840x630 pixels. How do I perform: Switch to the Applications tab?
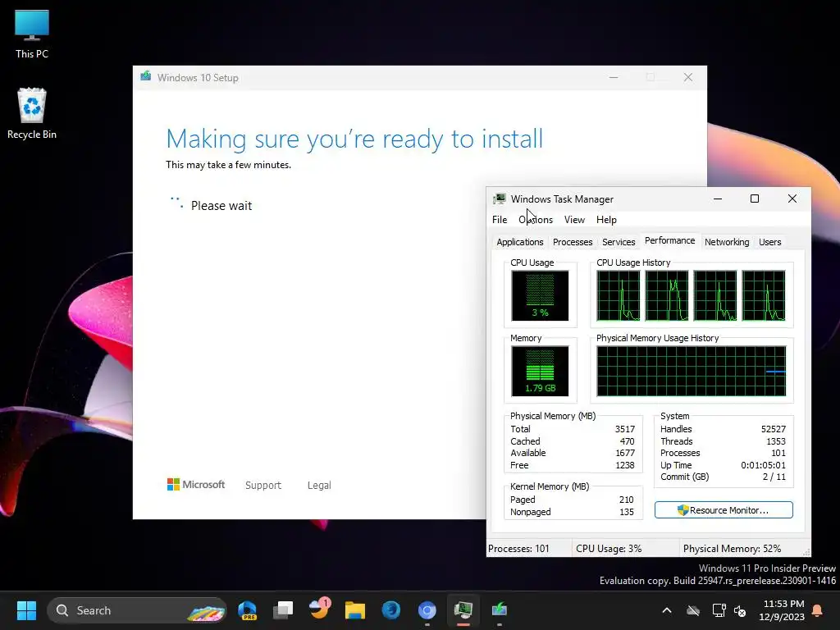[x=519, y=242]
